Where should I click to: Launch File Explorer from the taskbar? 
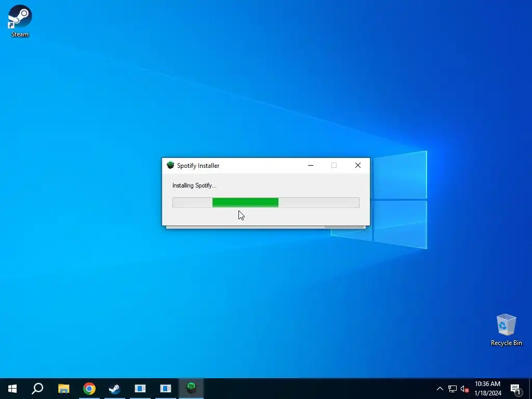point(63,389)
